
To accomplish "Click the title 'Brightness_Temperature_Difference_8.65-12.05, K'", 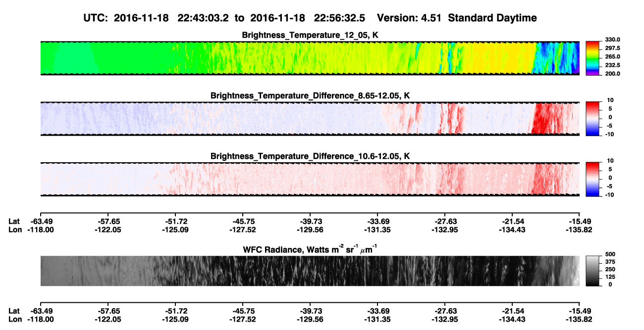I will tap(310, 95).
